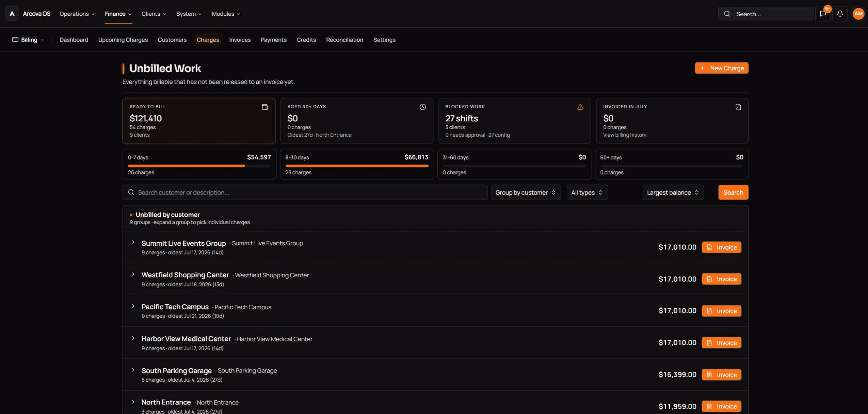Viewport: 868px width, 414px height.
Task: Click the Unbilled by customer heading
Action: pos(167,215)
